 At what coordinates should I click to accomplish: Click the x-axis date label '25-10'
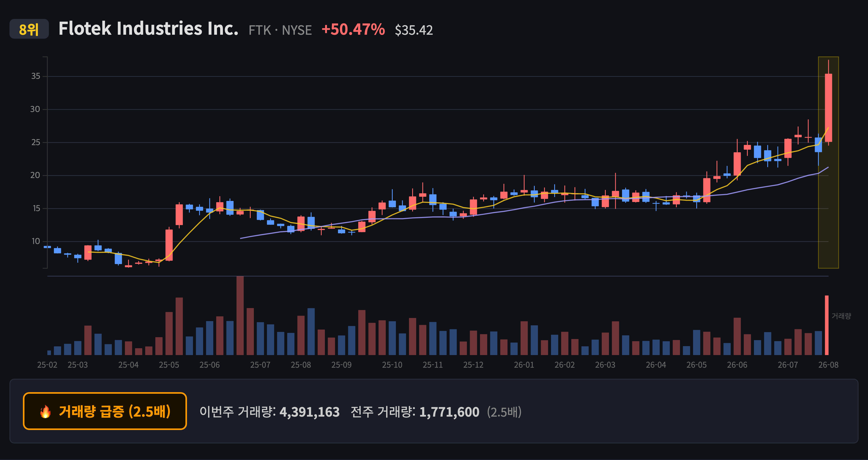pyautogui.click(x=392, y=365)
